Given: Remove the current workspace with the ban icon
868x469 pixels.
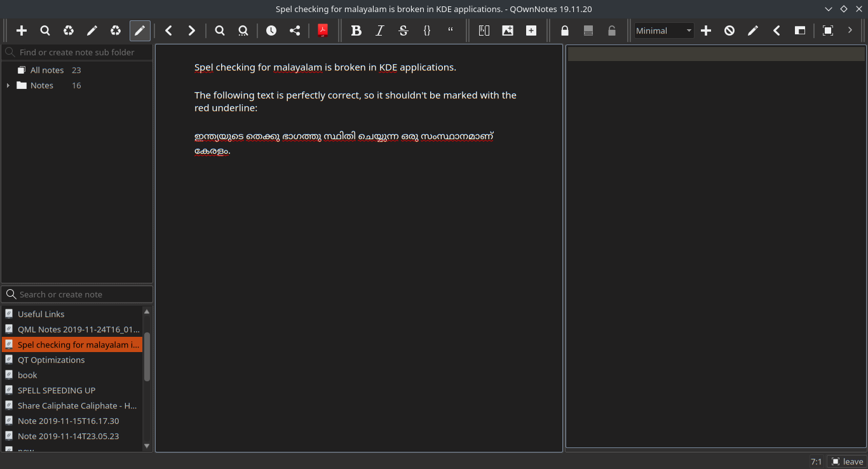Looking at the screenshot, I should 729,31.
